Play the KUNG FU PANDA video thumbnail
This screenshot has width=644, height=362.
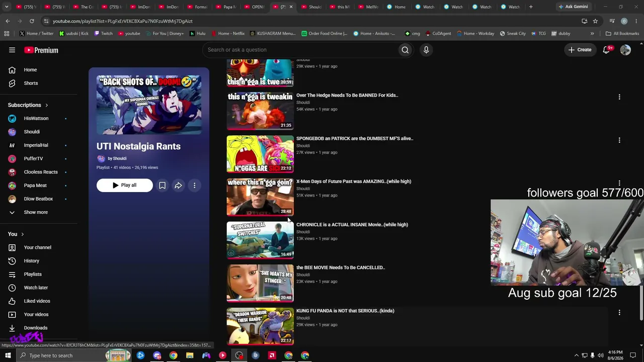pyautogui.click(x=260, y=326)
